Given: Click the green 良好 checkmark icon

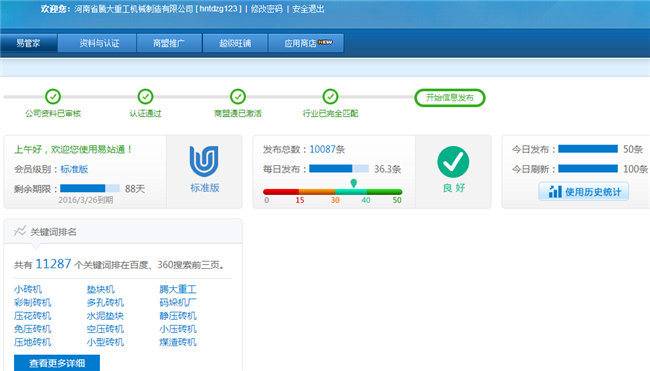Looking at the screenshot, I should [x=453, y=162].
